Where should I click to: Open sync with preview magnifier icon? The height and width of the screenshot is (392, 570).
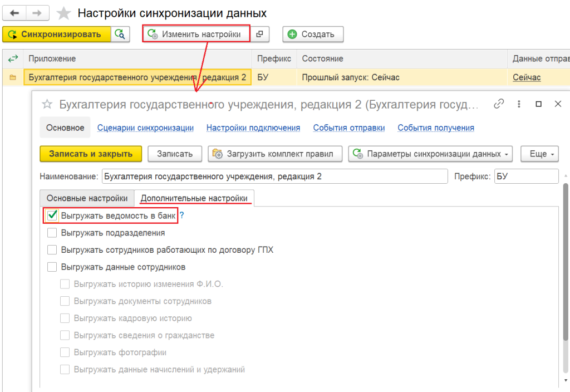120,34
